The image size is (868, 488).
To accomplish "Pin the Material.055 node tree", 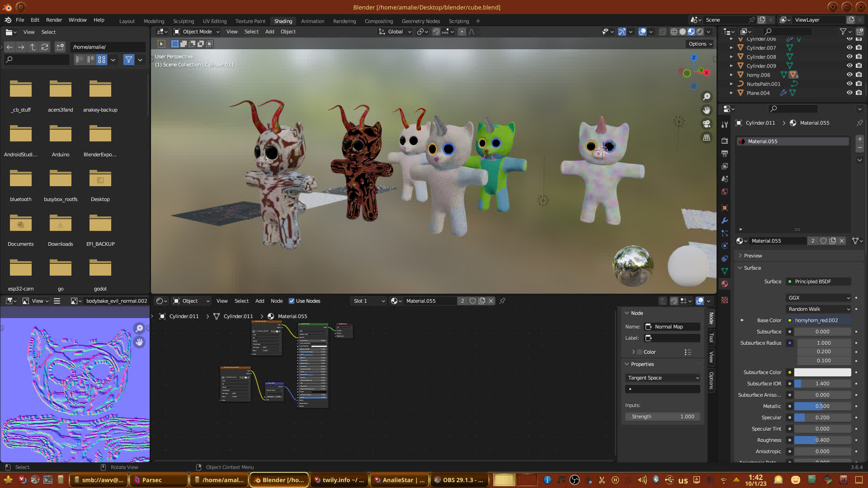I will pos(502,301).
